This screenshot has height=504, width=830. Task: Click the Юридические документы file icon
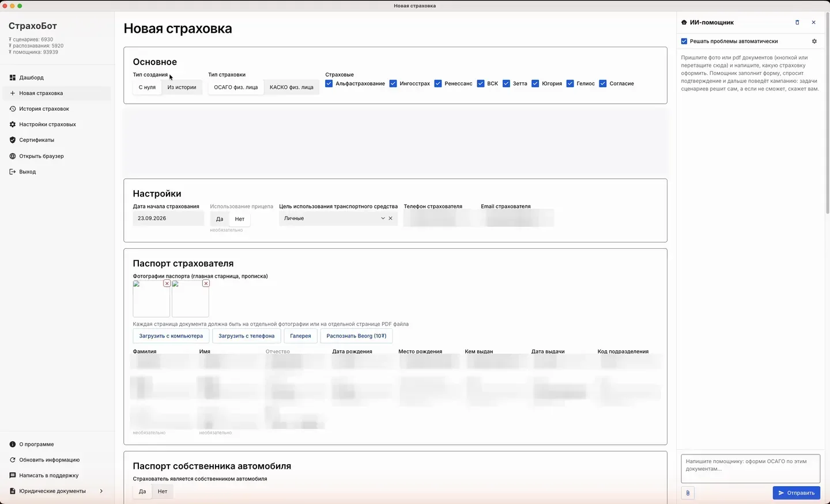(x=13, y=491)
